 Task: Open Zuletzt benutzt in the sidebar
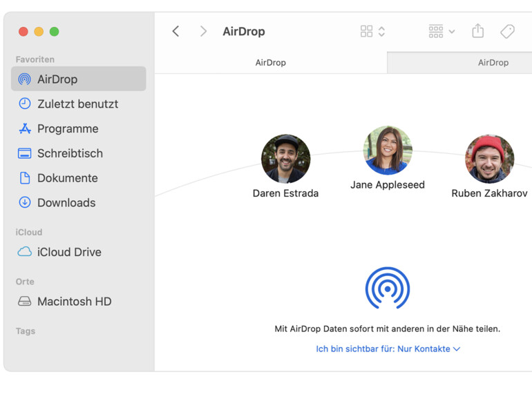point(77,104)
